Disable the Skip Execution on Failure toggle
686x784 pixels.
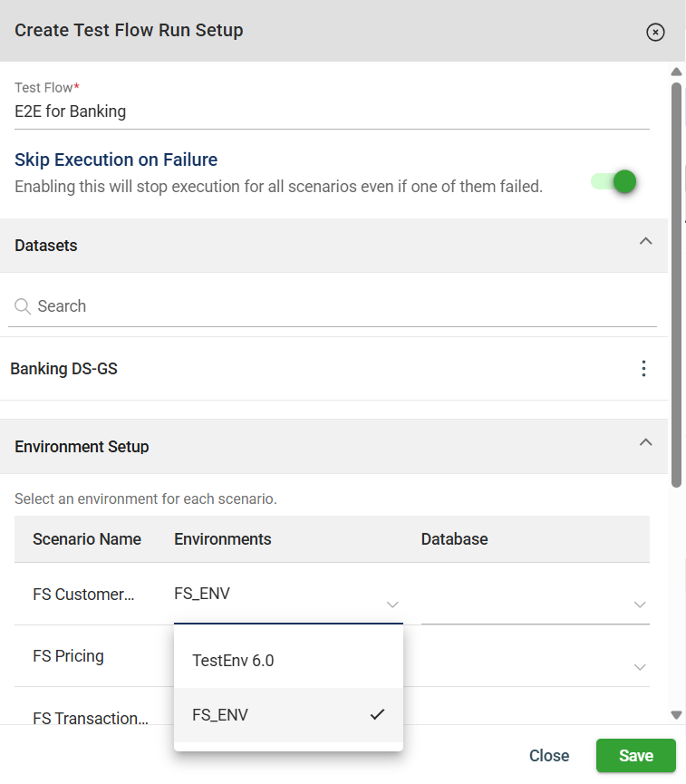tap(615, 181)
